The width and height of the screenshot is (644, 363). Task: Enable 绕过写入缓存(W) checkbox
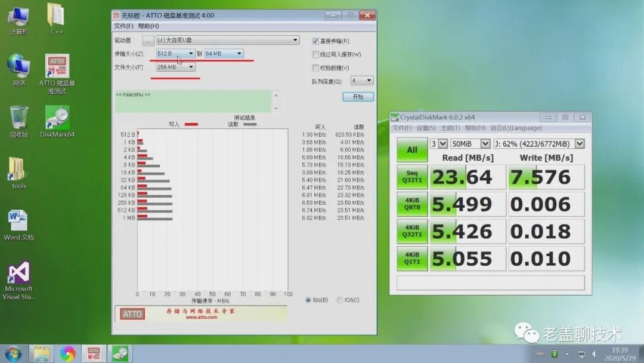[315, 54]
